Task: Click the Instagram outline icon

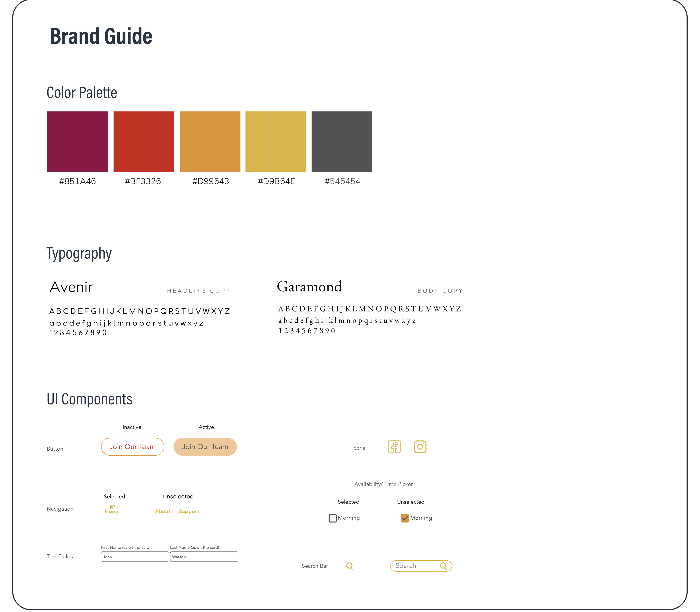Action: (420, 447)
